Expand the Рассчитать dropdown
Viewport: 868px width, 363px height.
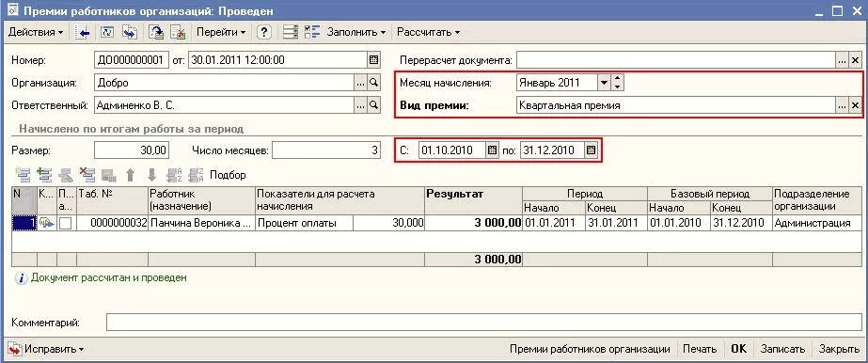click(x=428, y=32)
